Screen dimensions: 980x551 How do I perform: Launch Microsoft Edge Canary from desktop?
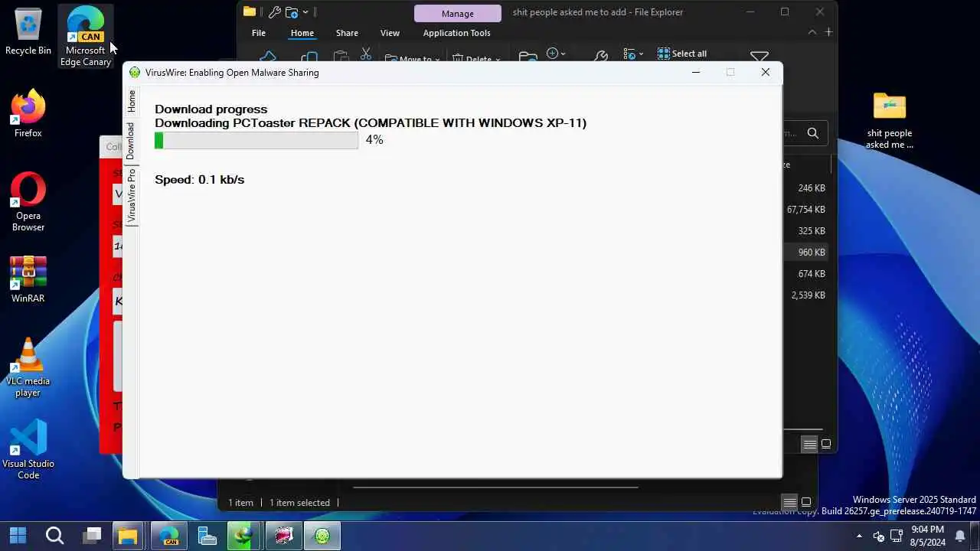86,36
